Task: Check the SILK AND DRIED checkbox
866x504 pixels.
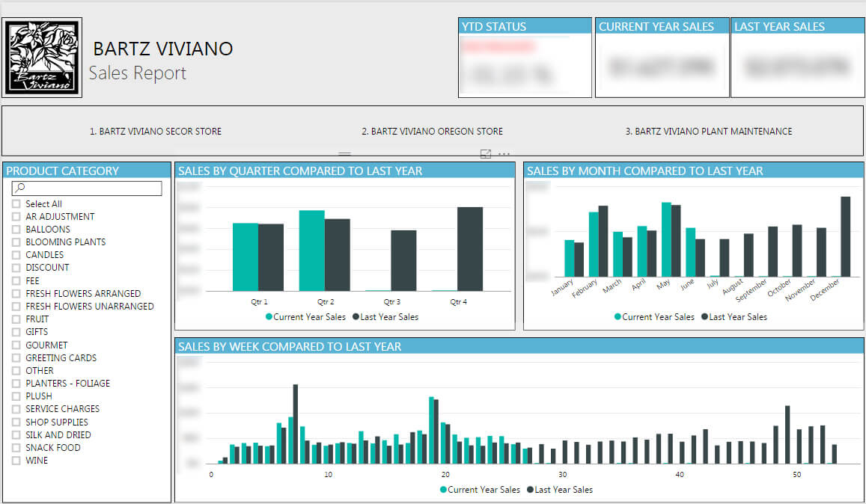Action: coord(16,434)
